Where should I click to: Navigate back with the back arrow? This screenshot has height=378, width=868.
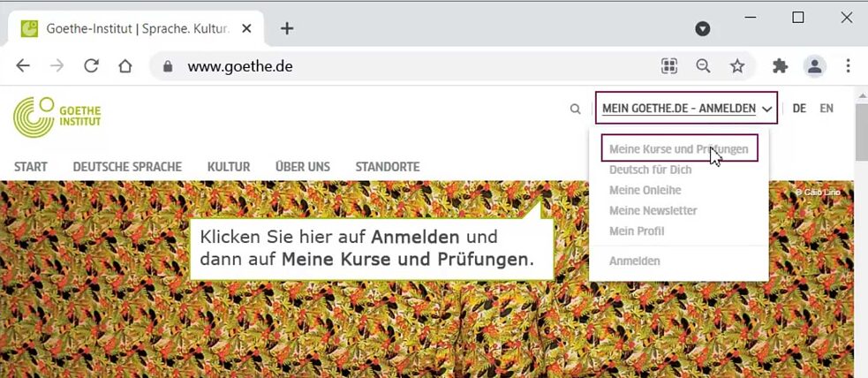tap(23, 65)
